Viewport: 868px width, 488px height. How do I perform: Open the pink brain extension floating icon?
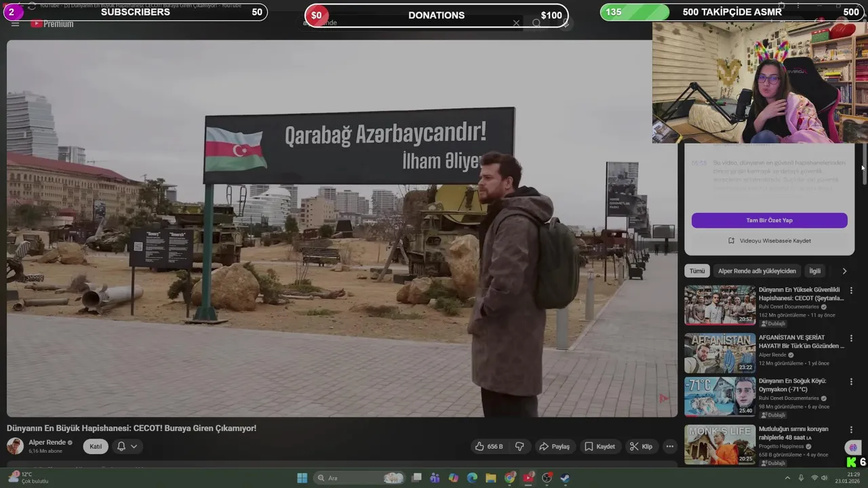tap(852, 447)
